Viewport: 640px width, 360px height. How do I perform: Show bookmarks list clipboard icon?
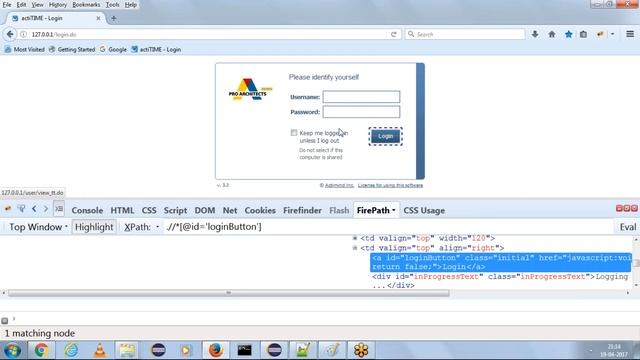[x=583, y=34]
